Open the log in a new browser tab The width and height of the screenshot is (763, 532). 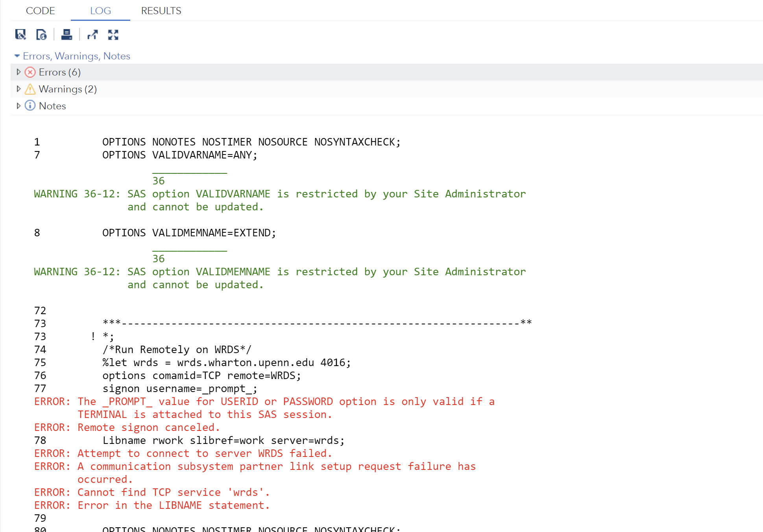93,35
